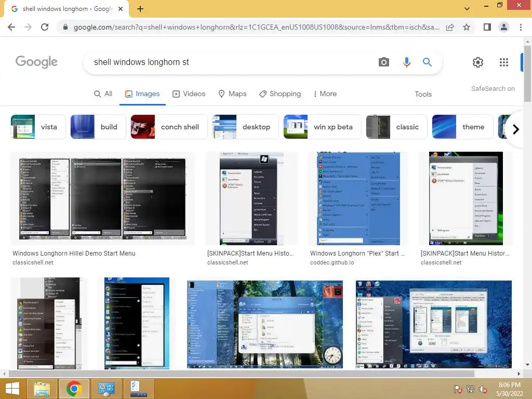This screenshot has width=532, height=399.
Task: Click the Action Center flag tray icon
Action: click(458, 389)
